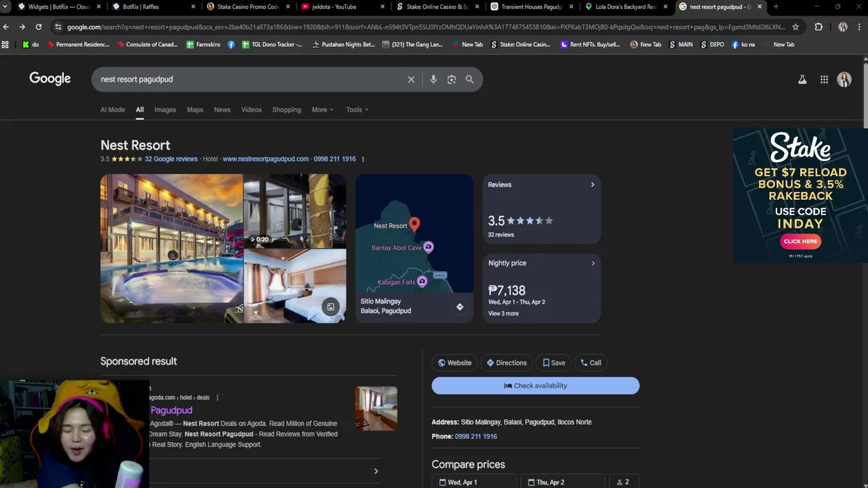Viewport: 868px width, 488px height.
Task: Open Search Labs flask icon
Action: click(x=802, y=79)
